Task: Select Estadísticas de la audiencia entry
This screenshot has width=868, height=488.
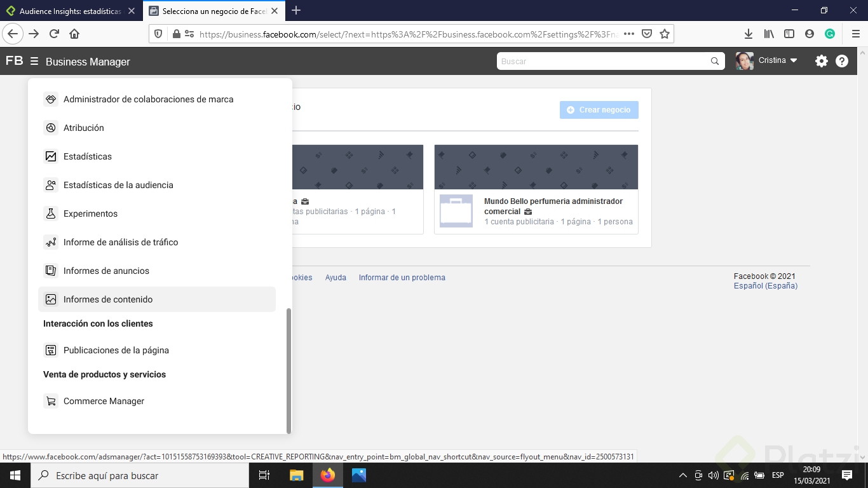Action: pyautogui.click(x=157, y=185)
